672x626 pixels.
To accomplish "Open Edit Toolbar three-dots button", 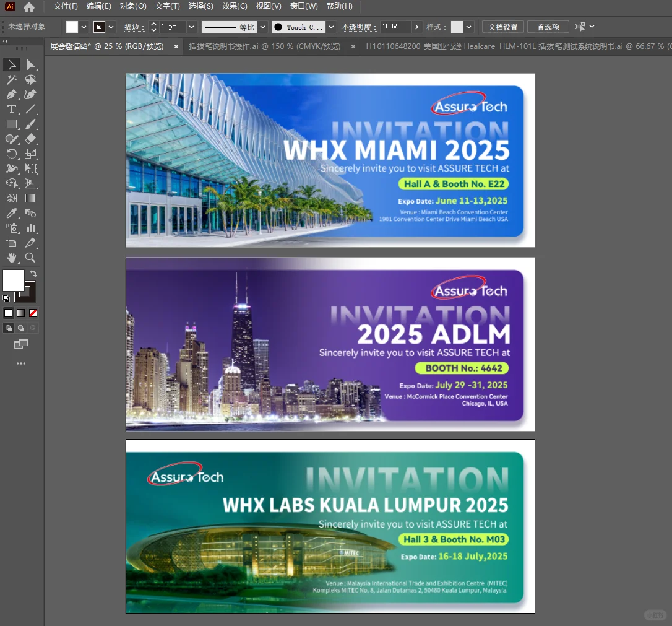I will 21,363.
